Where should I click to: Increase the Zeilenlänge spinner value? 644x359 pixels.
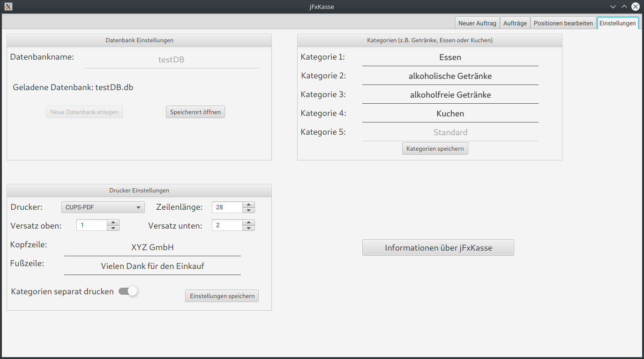[x=248, y=205]
